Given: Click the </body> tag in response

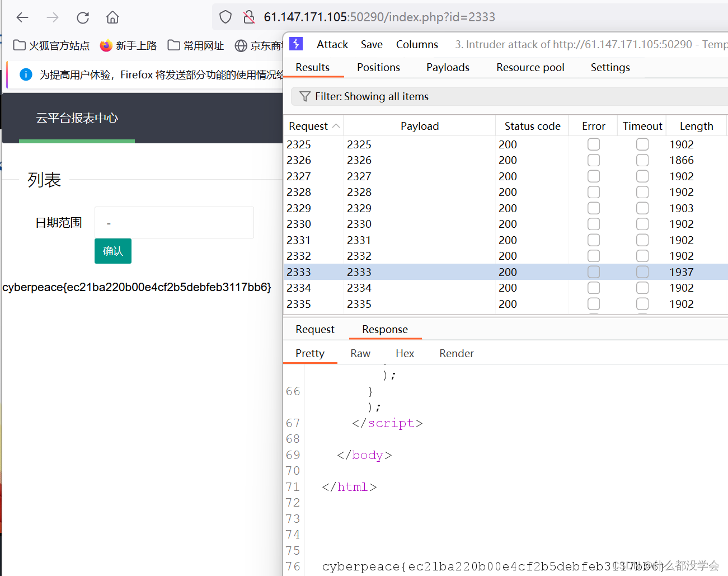Looking at the screenshot, I should click(364, 455).
